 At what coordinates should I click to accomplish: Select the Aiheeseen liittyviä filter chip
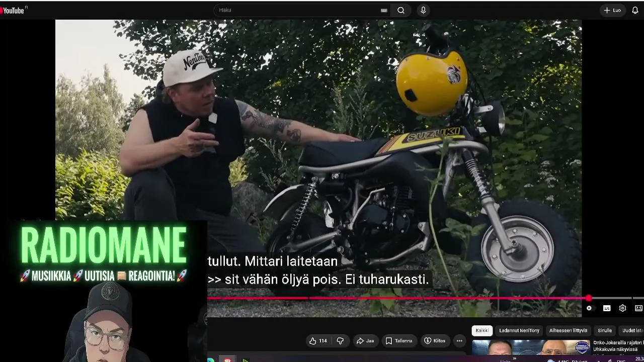click(568, 330)
